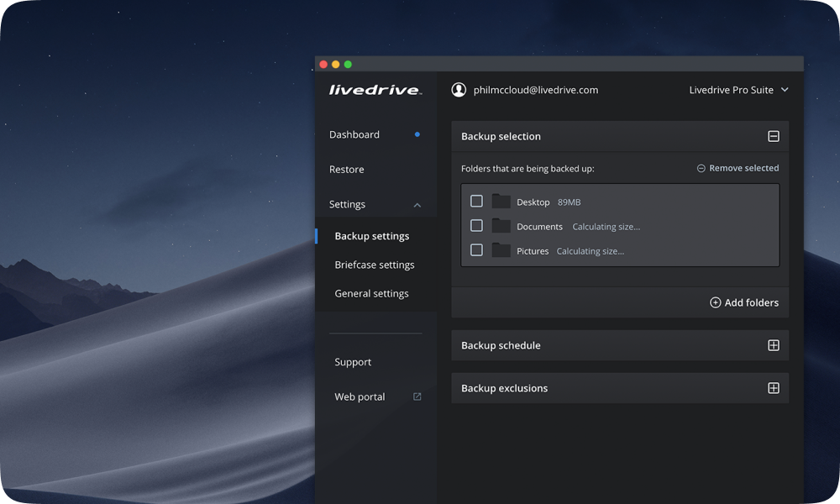Click Remove selected
This screenshot has width=840, height=504.
coord(738,168)
